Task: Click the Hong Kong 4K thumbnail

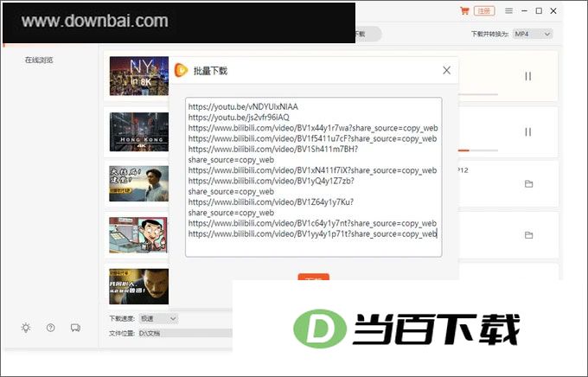Action: click(x=138, y=132)
